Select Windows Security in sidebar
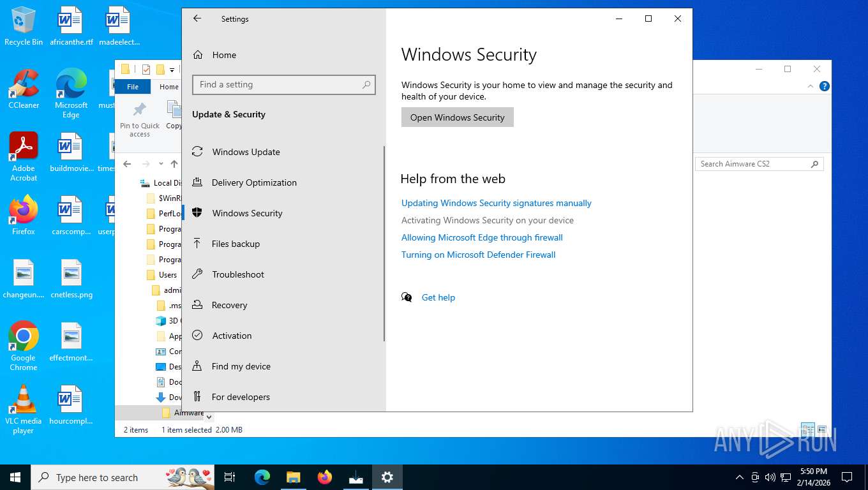 coord(247,213)
